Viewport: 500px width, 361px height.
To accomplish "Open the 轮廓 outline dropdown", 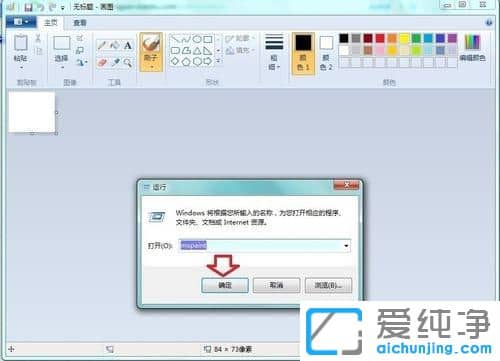I will 240,39.
